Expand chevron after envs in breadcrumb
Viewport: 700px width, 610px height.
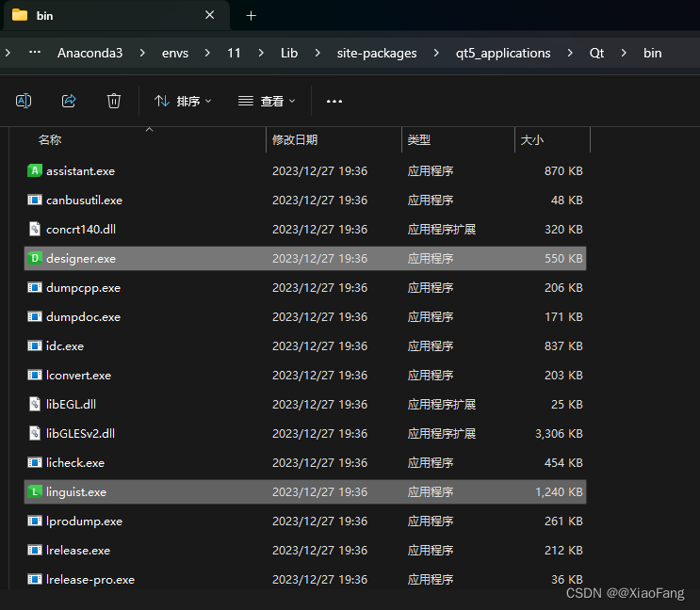coord(207,53)
